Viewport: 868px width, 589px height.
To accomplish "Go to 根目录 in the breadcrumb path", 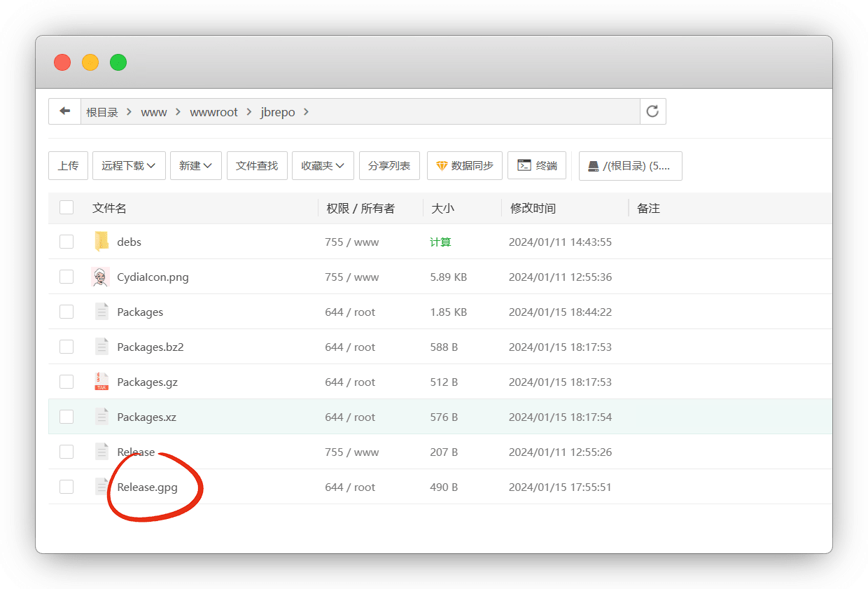I will (102, 112).
